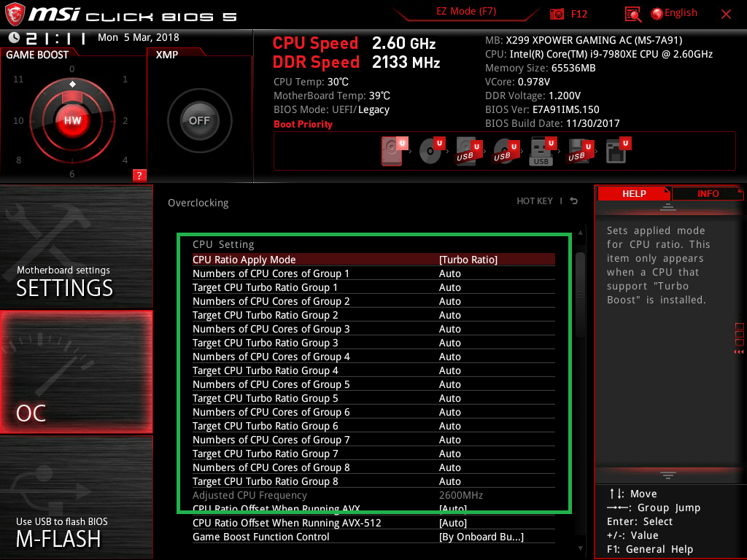This screenshot has width=747, height=560.
Task: Select Numbers of CPU Cores of Group 7
Action: tap(373, 439)
